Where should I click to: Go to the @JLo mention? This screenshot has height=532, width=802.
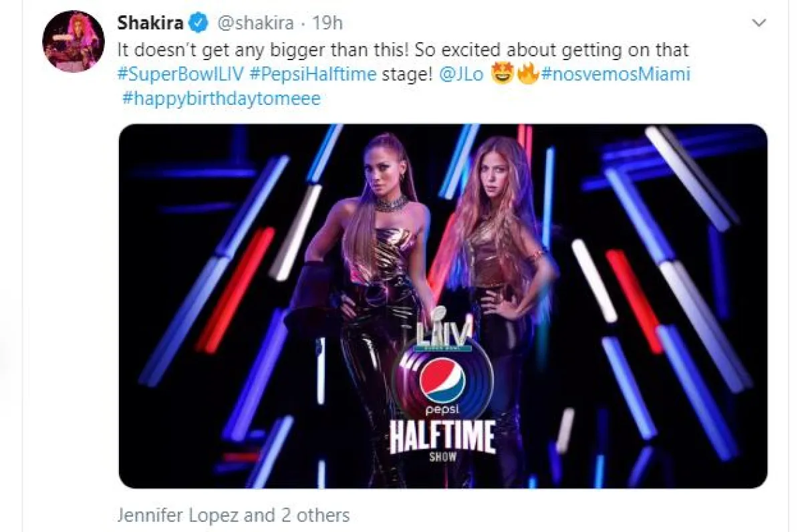pyautogui.click(x=460, y=74)
